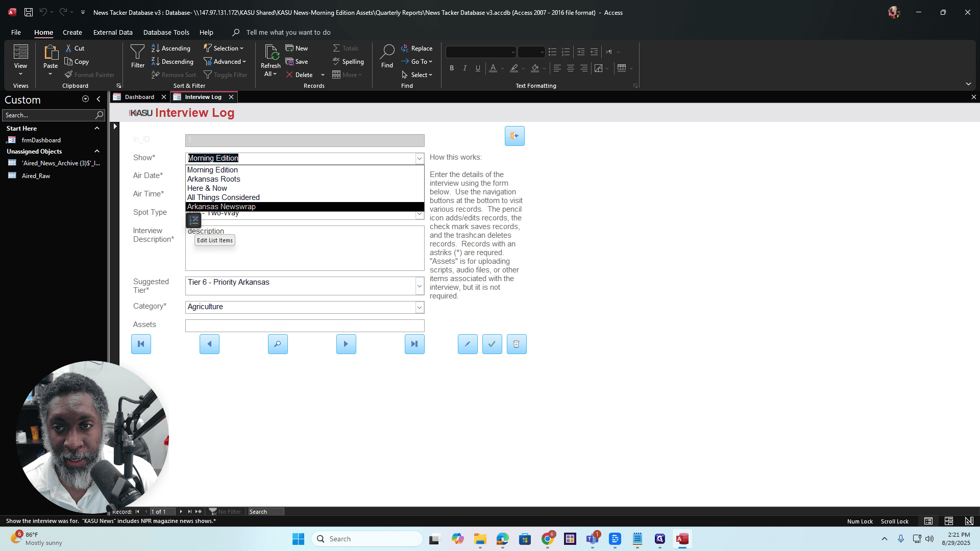
Task: Switch to Design View in status bar
Action: (969, 521)
